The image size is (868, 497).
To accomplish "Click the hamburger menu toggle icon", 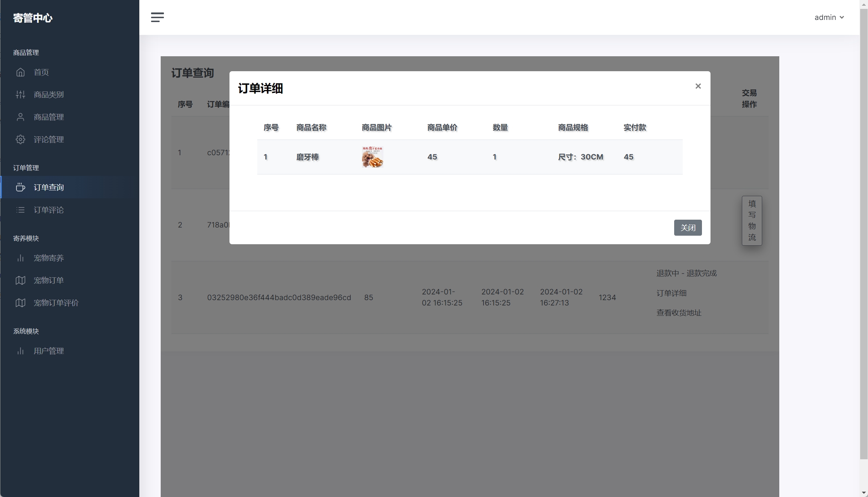I will click(157, 17).
